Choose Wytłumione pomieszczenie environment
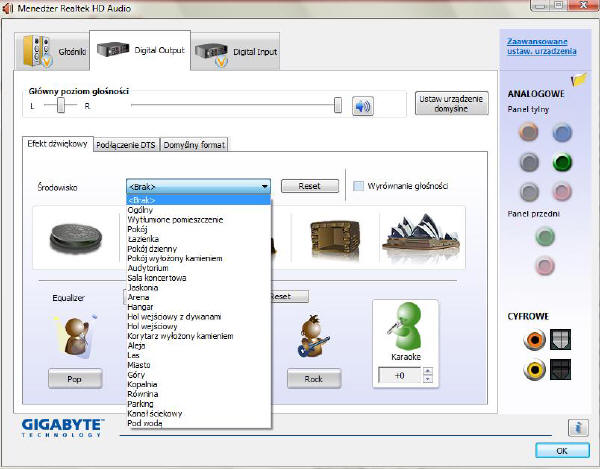The image size is (600, 469). pyautogui.click(x=198, y=220)
